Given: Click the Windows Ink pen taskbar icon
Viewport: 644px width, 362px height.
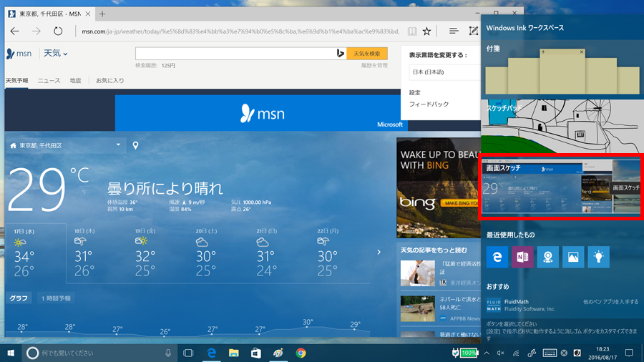Looking at the screenshot, I should (532, 353).
